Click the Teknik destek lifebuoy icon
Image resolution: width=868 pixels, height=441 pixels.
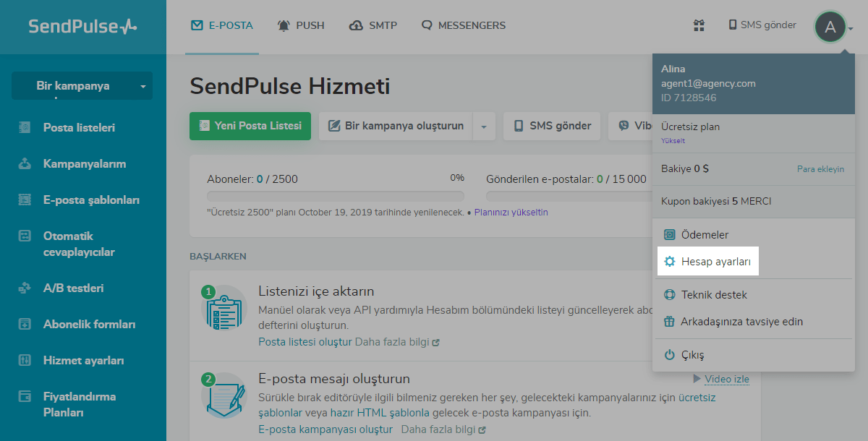click(x=670, y=295)
